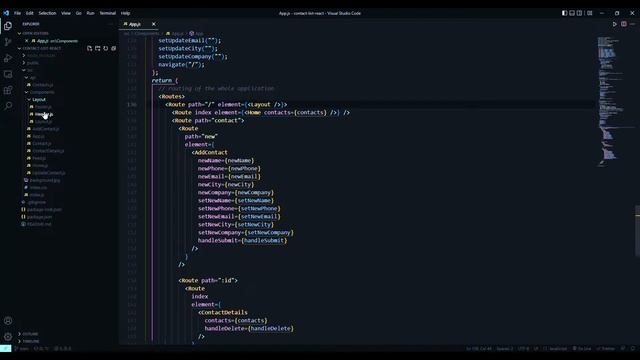Collapse the Components folder
This screenshot has width=640, height=360.
[40, 92]
